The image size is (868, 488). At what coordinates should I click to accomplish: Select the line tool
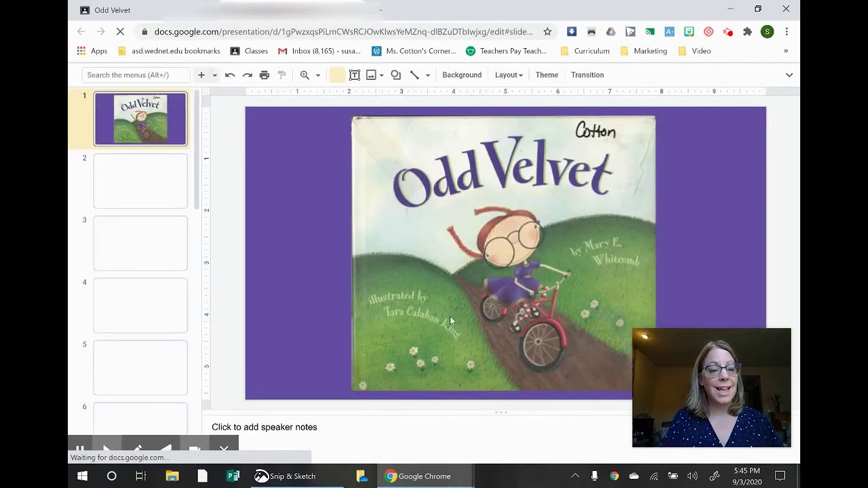(414, 75)
